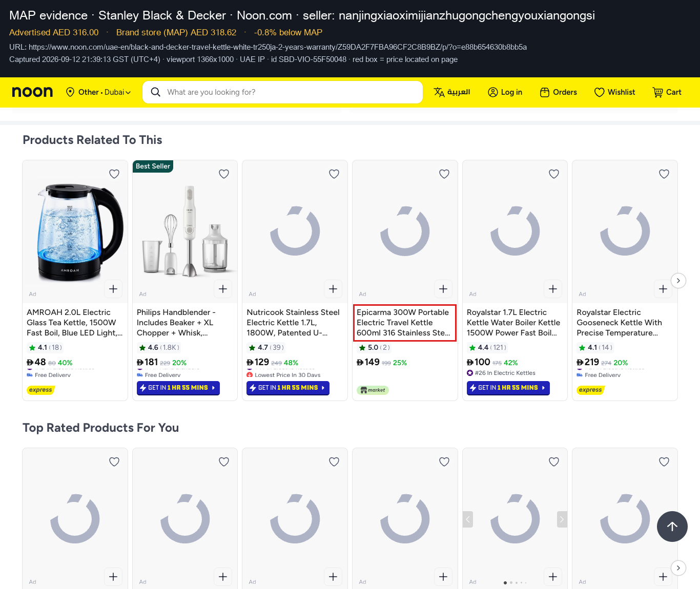Screen dimensions: 700x589
Task: Add AMROAH 2.0L kettle to cart with plus
Action: click(x=113, y=289)
